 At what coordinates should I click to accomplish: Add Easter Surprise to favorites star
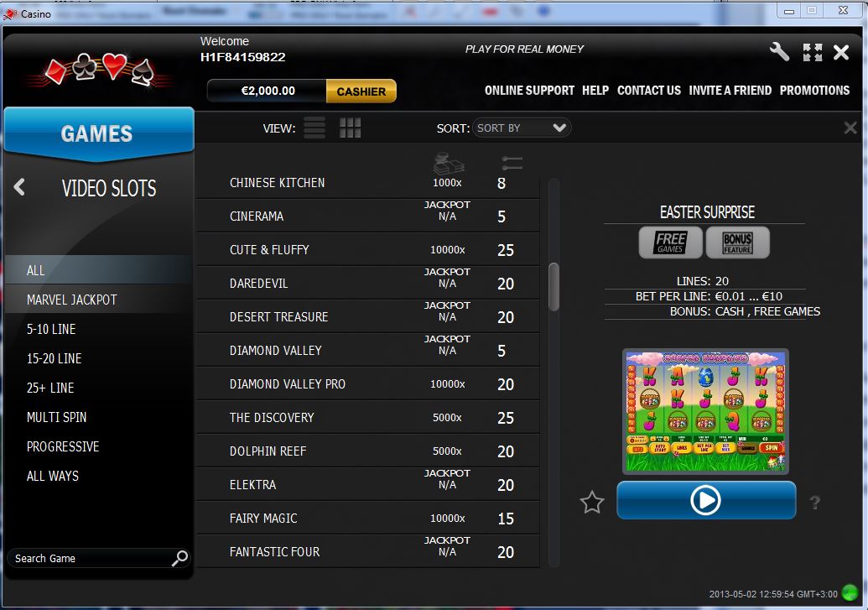point(592,502)
